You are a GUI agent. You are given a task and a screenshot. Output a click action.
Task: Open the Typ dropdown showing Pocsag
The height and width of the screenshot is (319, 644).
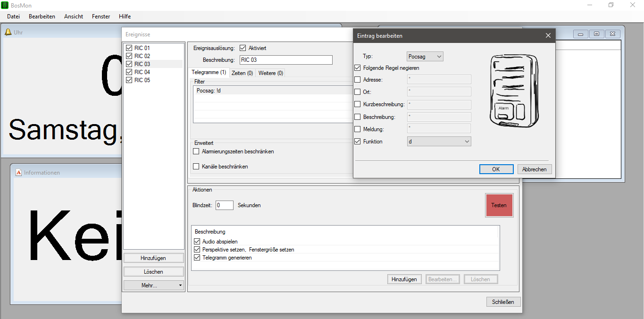click(x=425, y=56)
